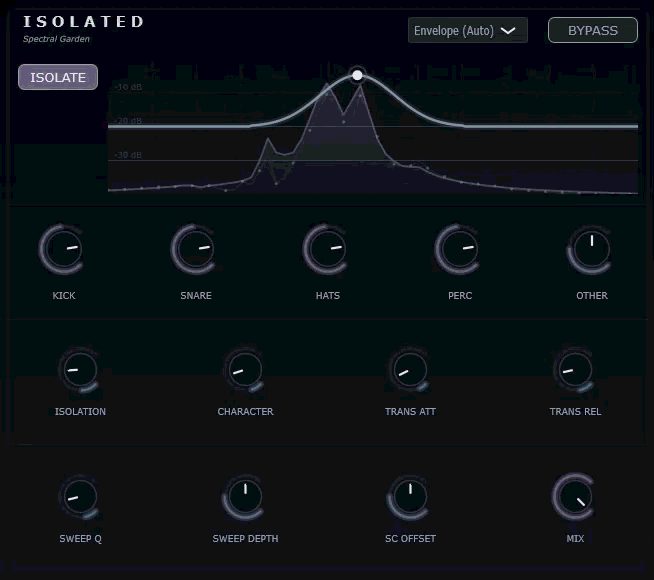654x580 pixels.
Task: Click the -10 dB graph label
Action: [x=128, y=87]
